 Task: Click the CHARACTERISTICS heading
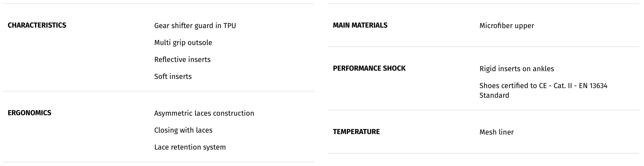pyautogui.click(x=37, y=25)
